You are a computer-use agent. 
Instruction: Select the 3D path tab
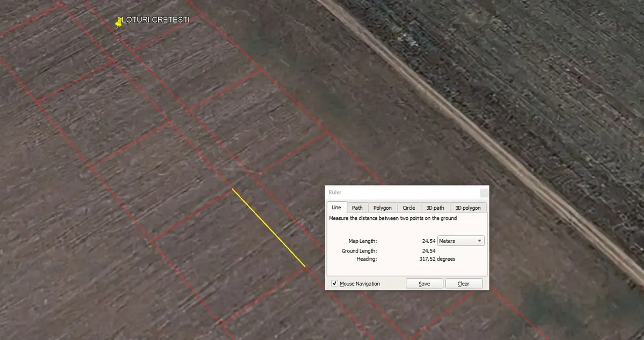(x=435, y=208)
